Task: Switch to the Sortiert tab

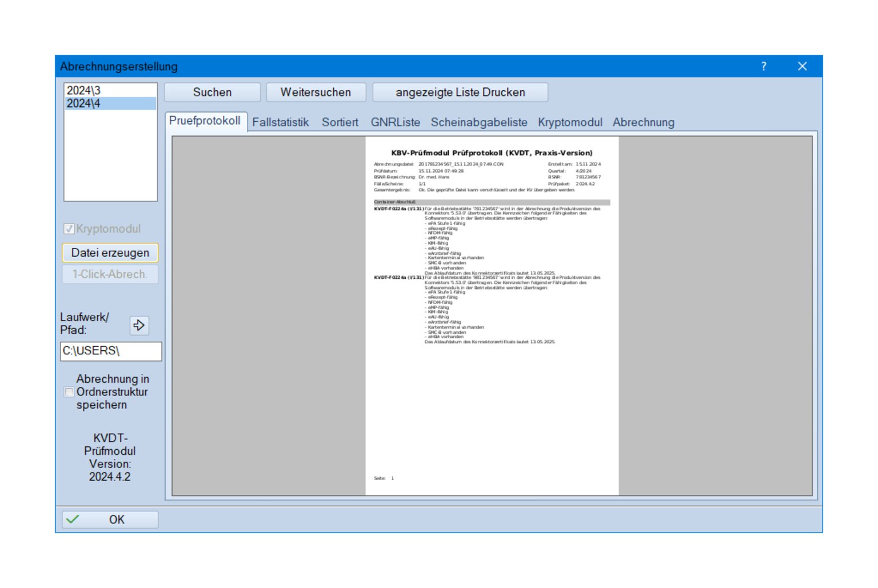Action: (340, 122)
